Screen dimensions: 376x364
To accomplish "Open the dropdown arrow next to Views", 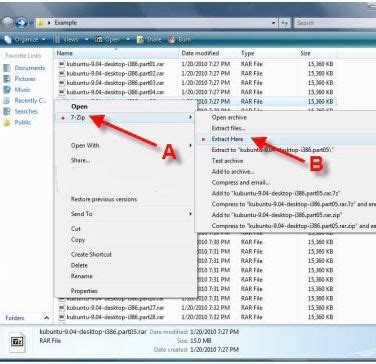I will (x=87, y=40).
